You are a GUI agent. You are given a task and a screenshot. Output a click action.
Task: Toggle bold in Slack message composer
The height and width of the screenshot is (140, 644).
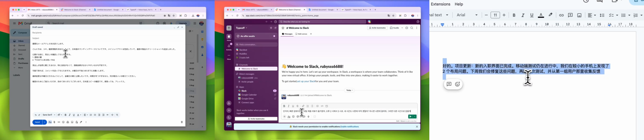[284, 106]
